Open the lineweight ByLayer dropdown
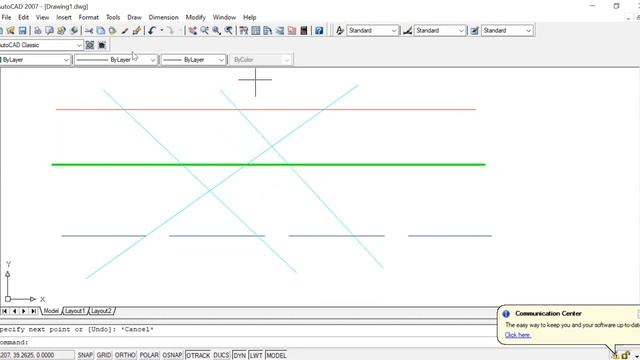The image size is (640, 360). (221, 60)
